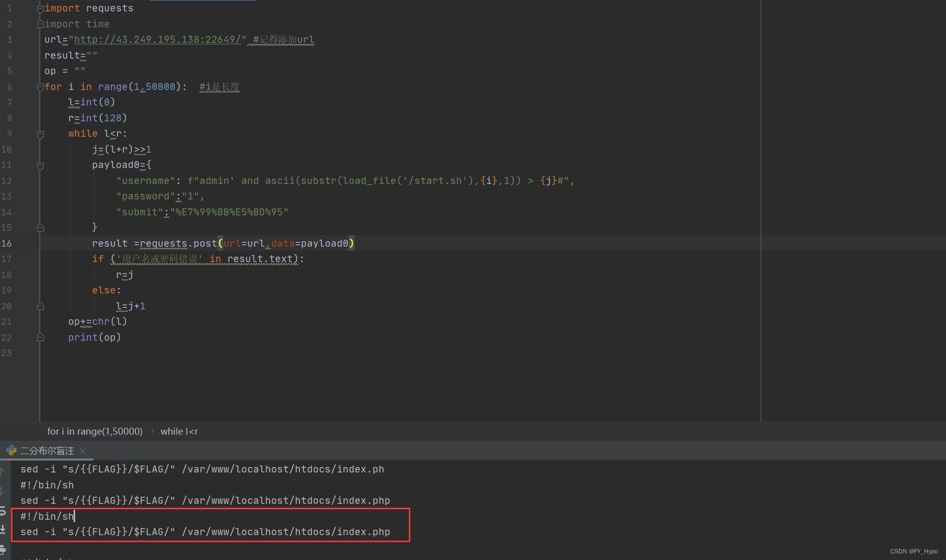The height and width of the screenshot is (560, 946).
Task: Click fold end marker at line 15
Action: coord(40,228)
